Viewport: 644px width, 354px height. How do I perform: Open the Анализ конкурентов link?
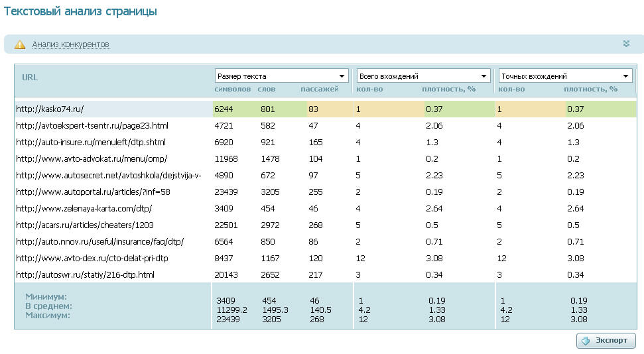(x=70, y=44)
